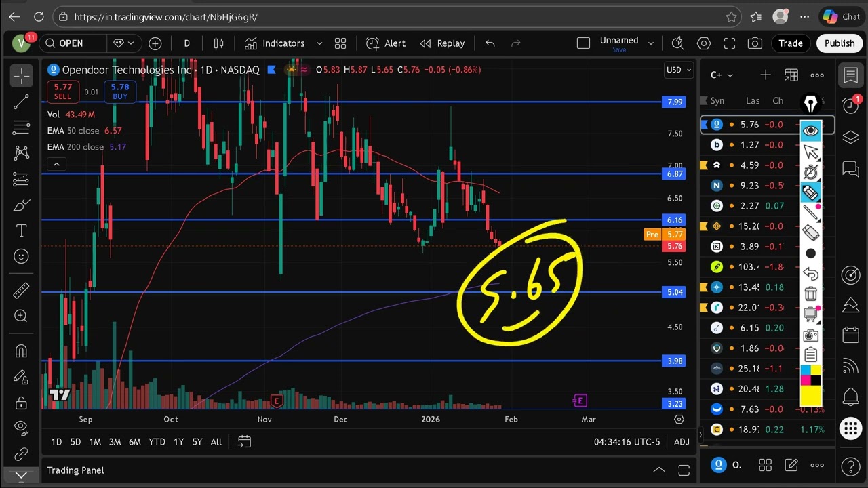Open the economic calendar panel icon
The height and width of the screenshot is (488, 868).
[x=850, y=335]
